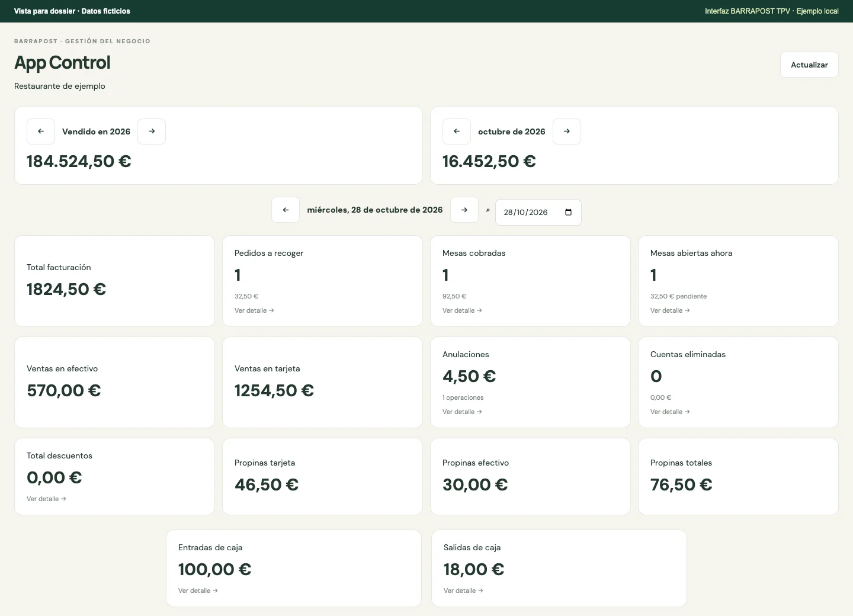Viewport: 853px width, 616px height.
Task: Click the 1 operaciones text under Anulaciones
Action: pyautogui.click(x=463, y=397)
